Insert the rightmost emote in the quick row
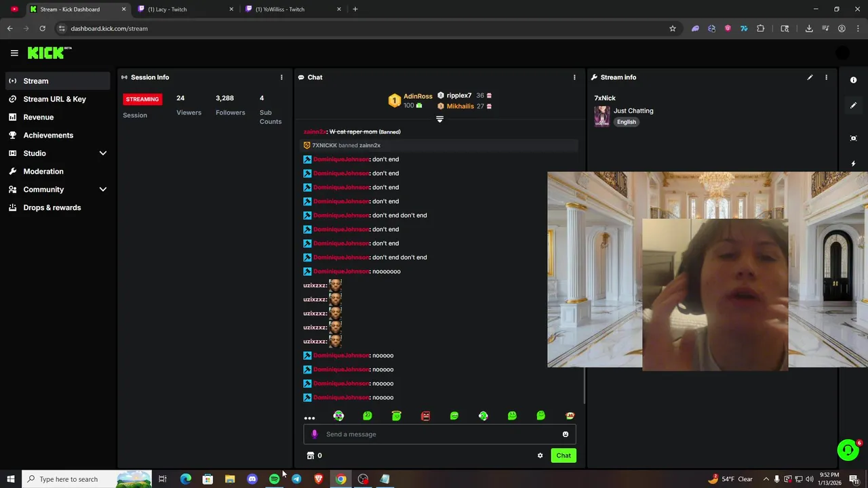Viewport: 868px width, 488px height. tap(570, 415)
